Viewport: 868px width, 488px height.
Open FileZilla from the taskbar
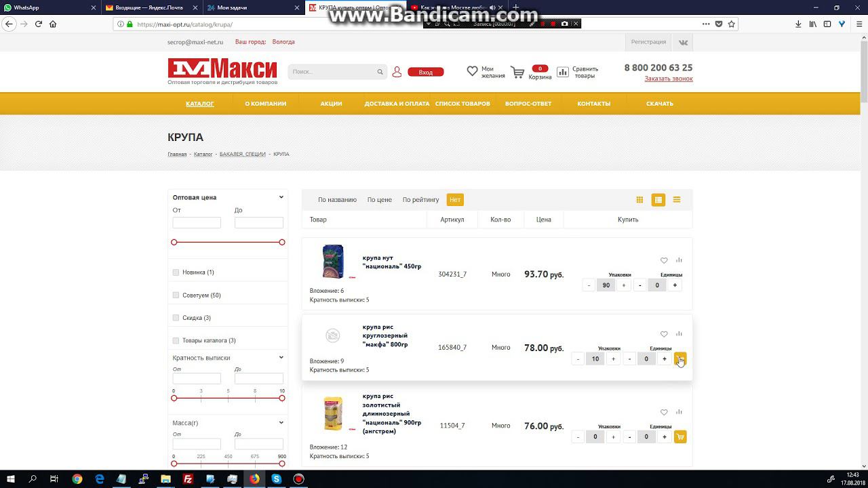(188, 479)
